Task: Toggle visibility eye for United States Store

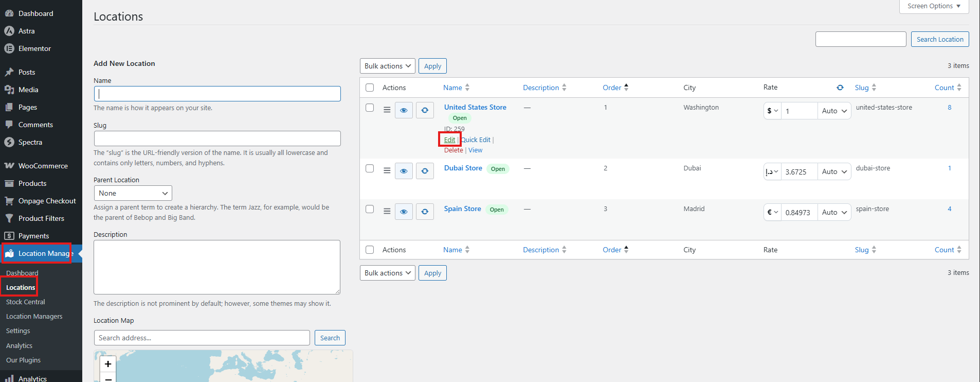Action: click(404, 110)
